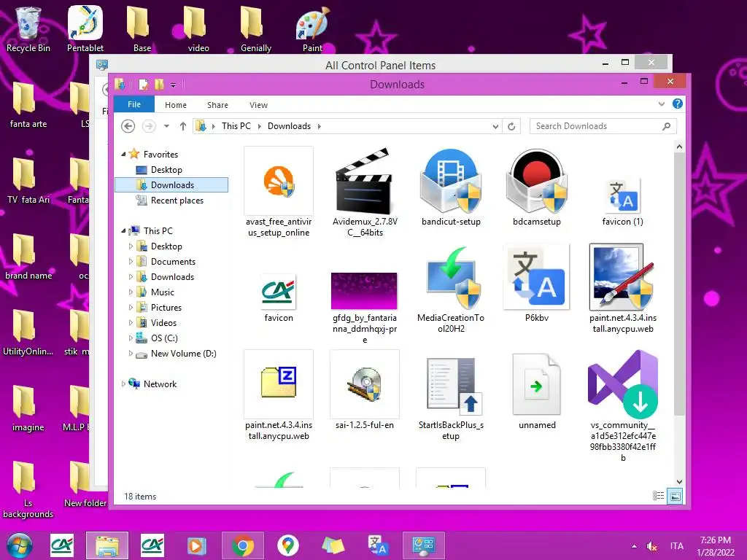Open the Paint desktop shortcut

(312, 29)
